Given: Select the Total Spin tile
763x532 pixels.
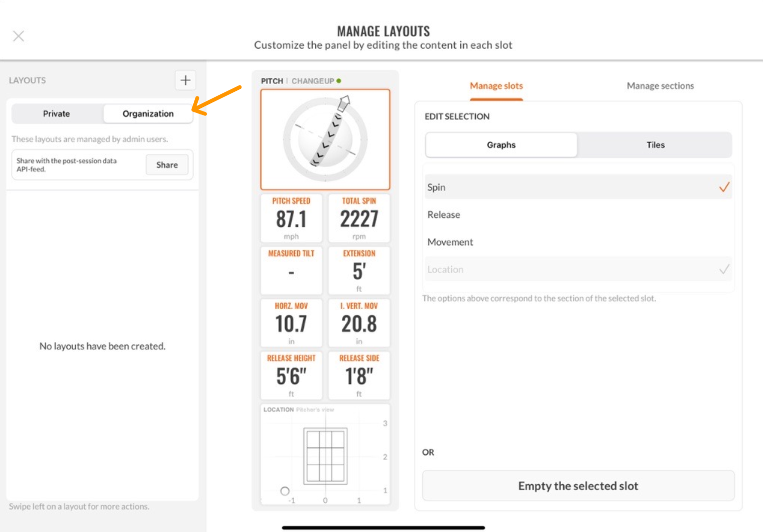Looking at the screenshot, I should pyautogui.click(x=359, y=218).
